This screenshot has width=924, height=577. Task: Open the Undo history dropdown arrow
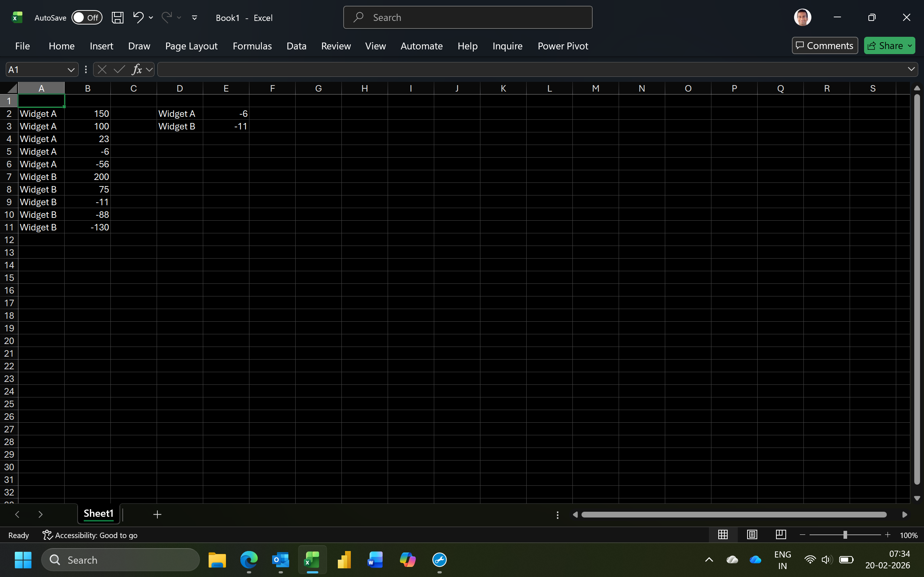pyautogui.click(x=151, y=18)
